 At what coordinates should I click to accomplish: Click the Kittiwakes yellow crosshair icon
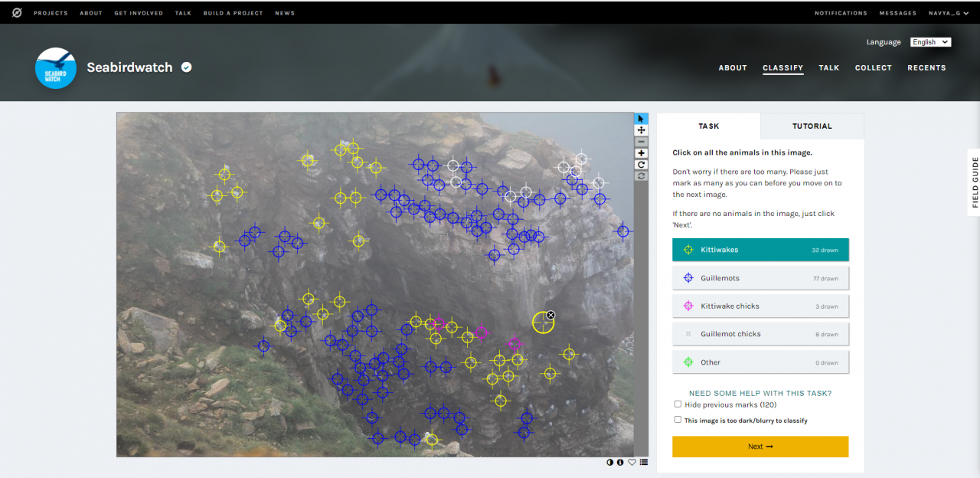click(x=688, y=250)
